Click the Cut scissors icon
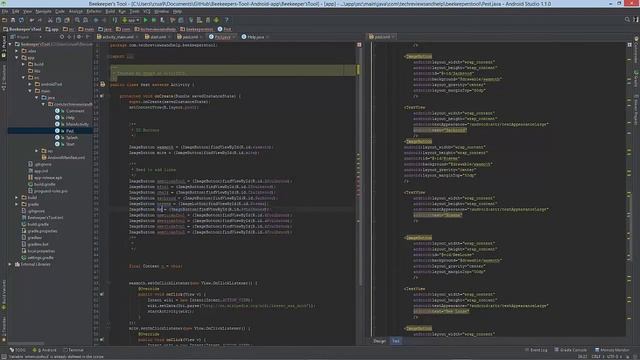Viewport: 640px width, 360px height. (x=50, y=20)
